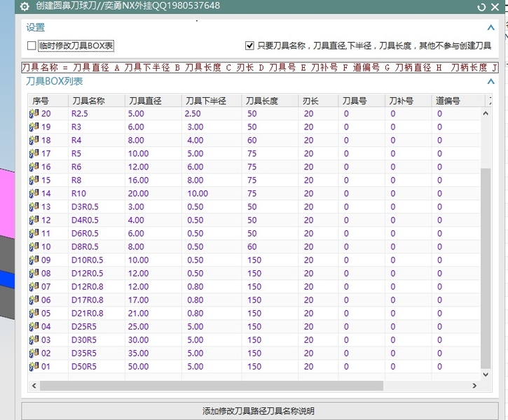The image size is (508, 420).
Task: Collapse the 设置 section
Action: coord(490,27)
